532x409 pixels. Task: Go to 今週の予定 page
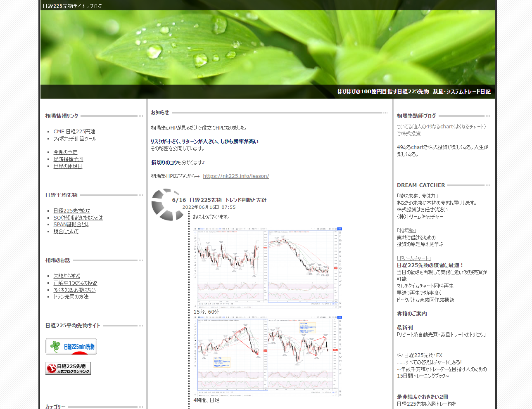coord(65,152)
